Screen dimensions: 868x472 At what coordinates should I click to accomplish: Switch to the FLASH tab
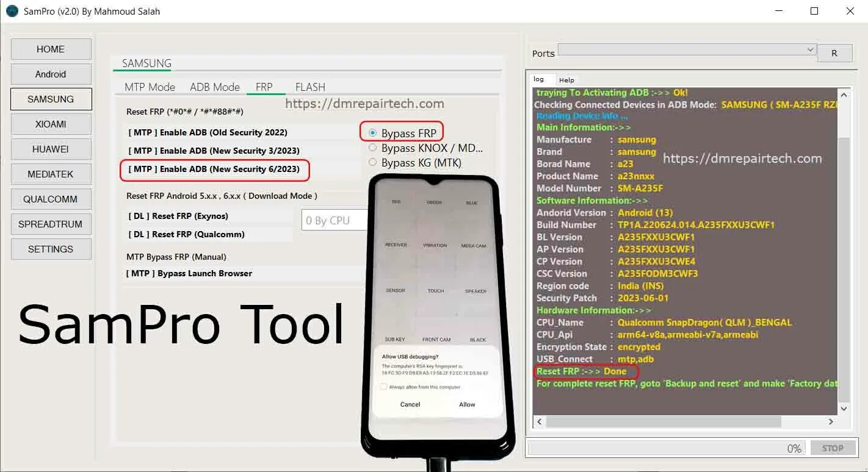coord(310,87)
